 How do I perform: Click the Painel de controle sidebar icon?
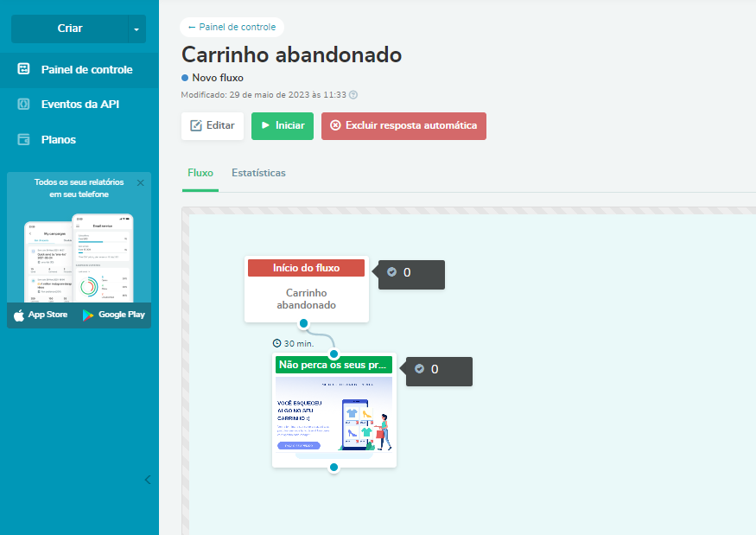(x=24, y=69)
